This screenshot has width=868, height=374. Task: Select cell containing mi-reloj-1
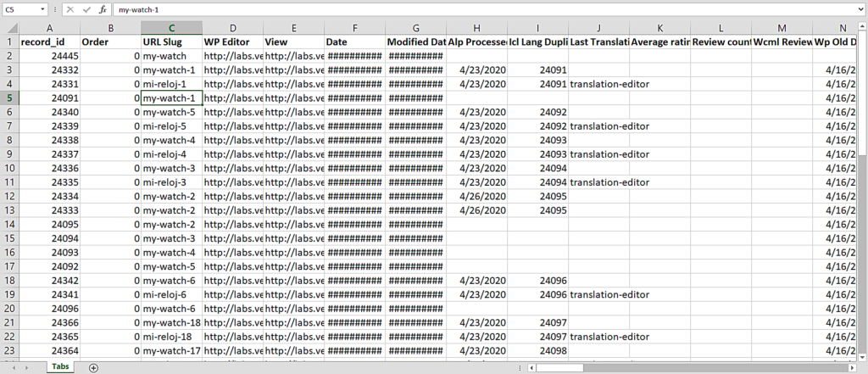[x=171, y=84]
